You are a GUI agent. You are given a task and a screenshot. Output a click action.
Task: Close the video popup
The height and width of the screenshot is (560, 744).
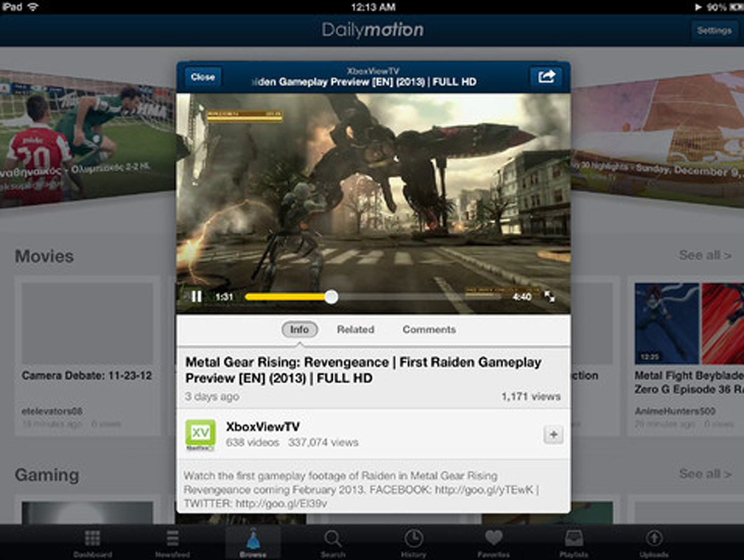203,77
